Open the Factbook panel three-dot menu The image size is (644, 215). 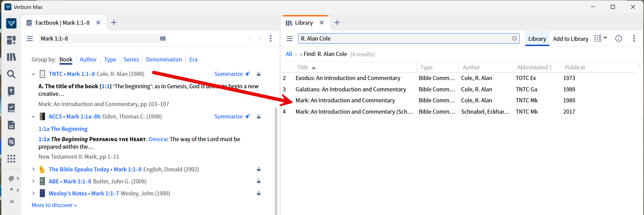(x=271, y=38)
